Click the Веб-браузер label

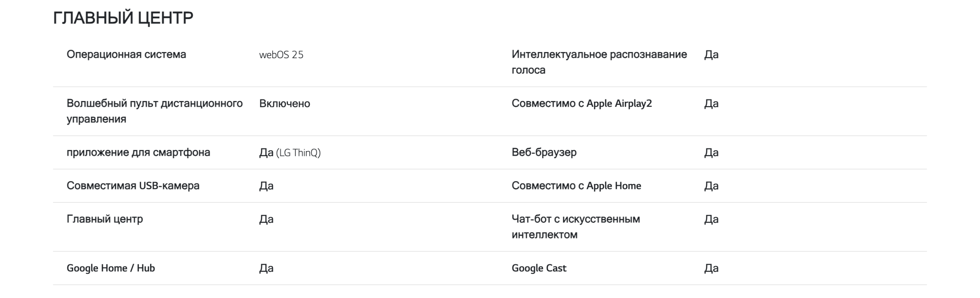point(544,152)
